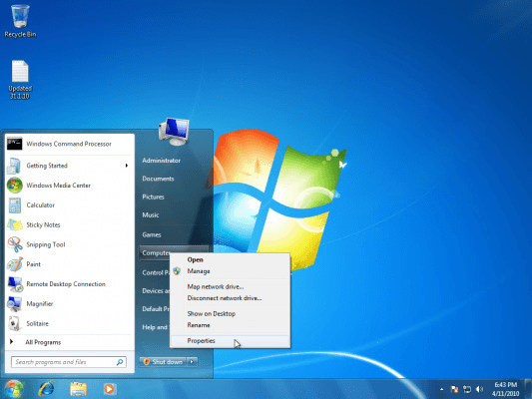Click the search magnifier icon

click(120, 362)
